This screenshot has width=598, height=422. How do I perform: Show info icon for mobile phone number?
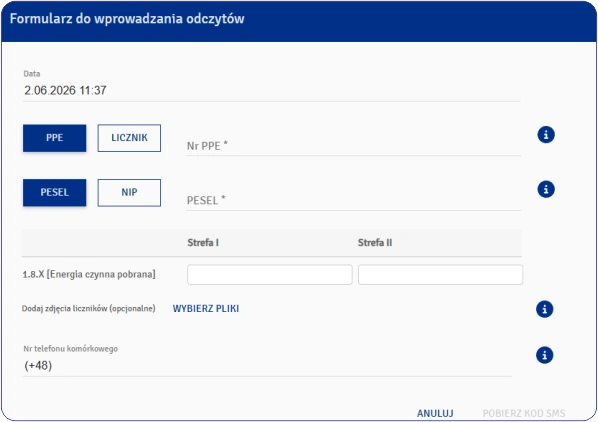pyautogui.click(x=544, y=355)
